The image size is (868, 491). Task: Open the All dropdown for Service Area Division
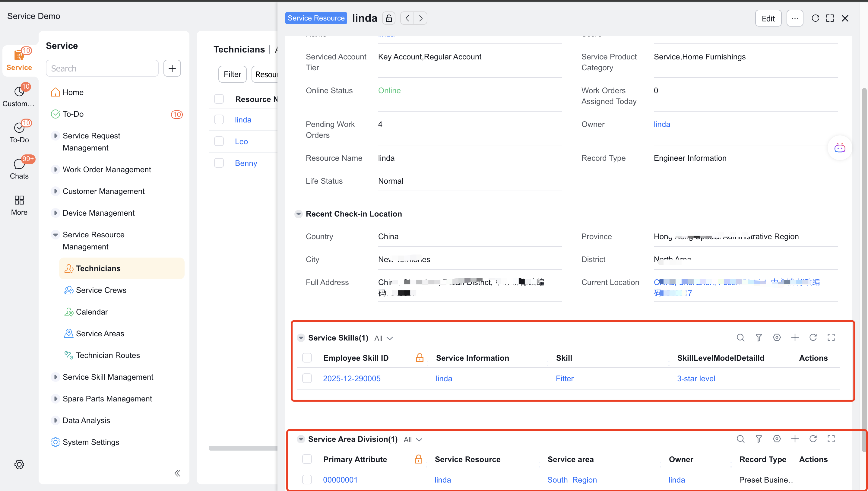point(413,439)
